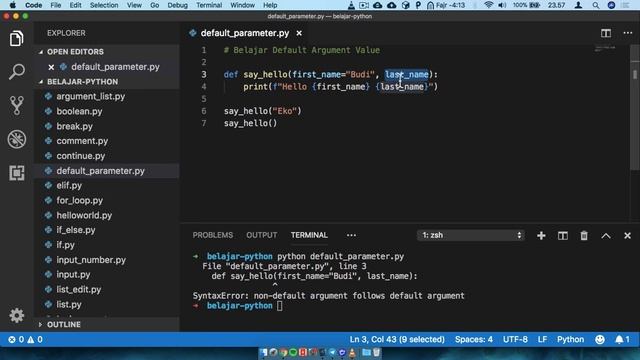This screenshot has height=360, width=640.
Task: Open notifications bell in status bar
Action: pos(622,340)
